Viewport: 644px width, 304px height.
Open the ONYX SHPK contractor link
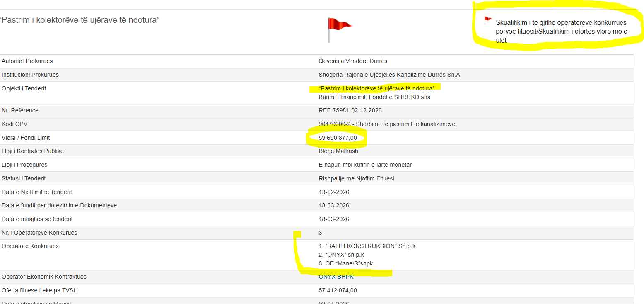click(x=336, y=277)
